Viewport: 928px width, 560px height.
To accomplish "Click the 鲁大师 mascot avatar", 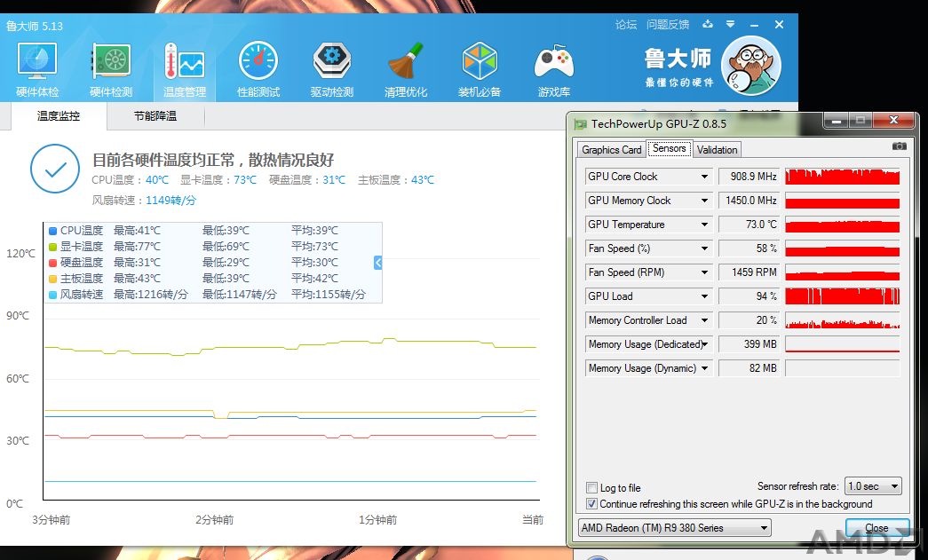I will coord(751,66).
